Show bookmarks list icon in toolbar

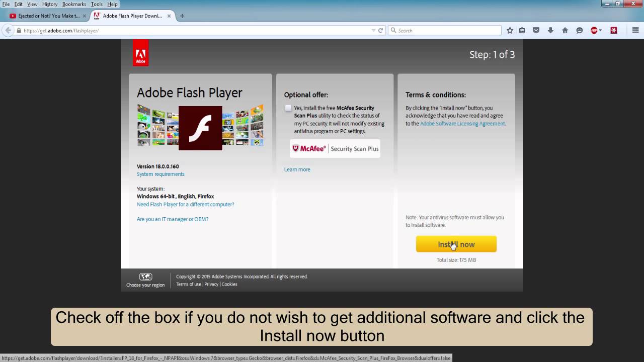pos(522,30)
